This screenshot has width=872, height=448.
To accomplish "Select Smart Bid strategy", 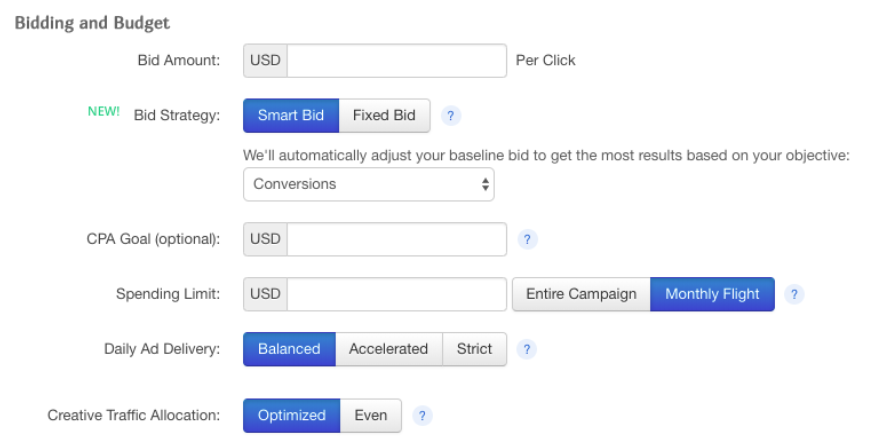I will click(x=291, y=115).
